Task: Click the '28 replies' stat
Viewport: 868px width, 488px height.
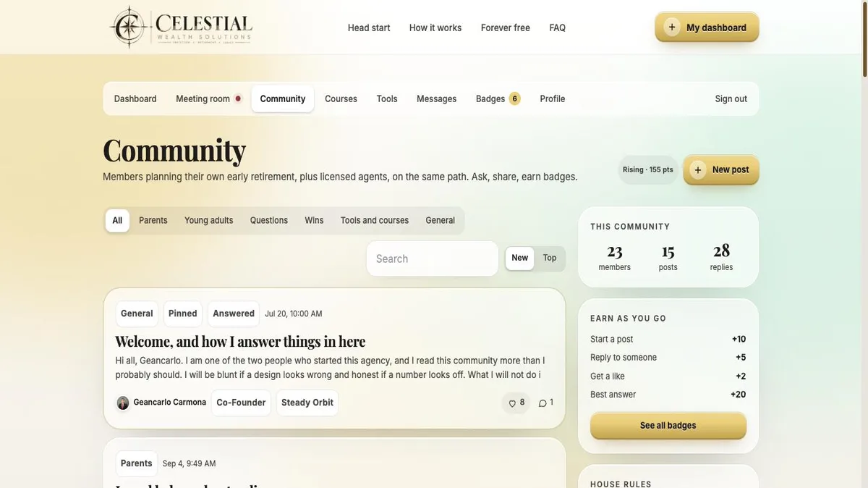Action: 722,257
